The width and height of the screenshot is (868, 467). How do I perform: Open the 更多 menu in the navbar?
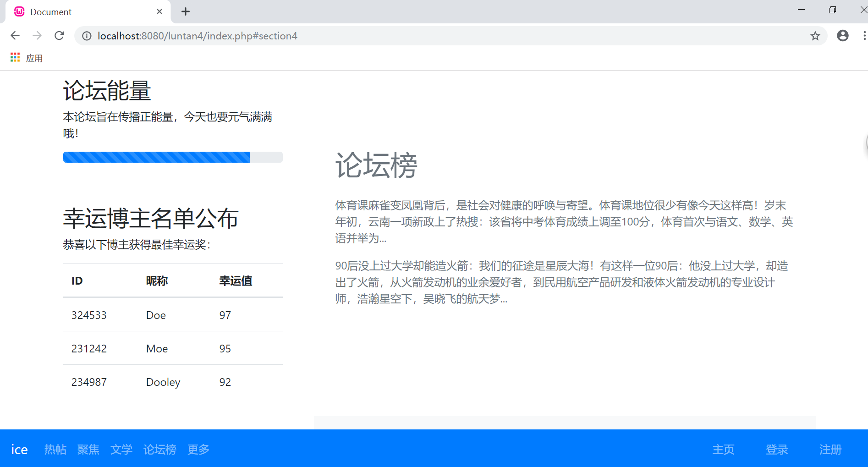coord(198,450)
